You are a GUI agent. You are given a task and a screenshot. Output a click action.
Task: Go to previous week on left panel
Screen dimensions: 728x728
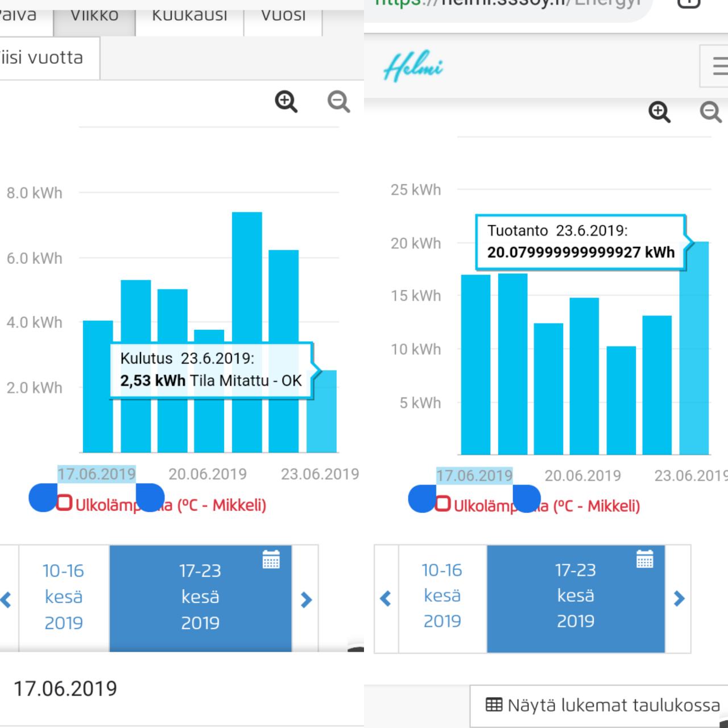[x=7, y=599]
